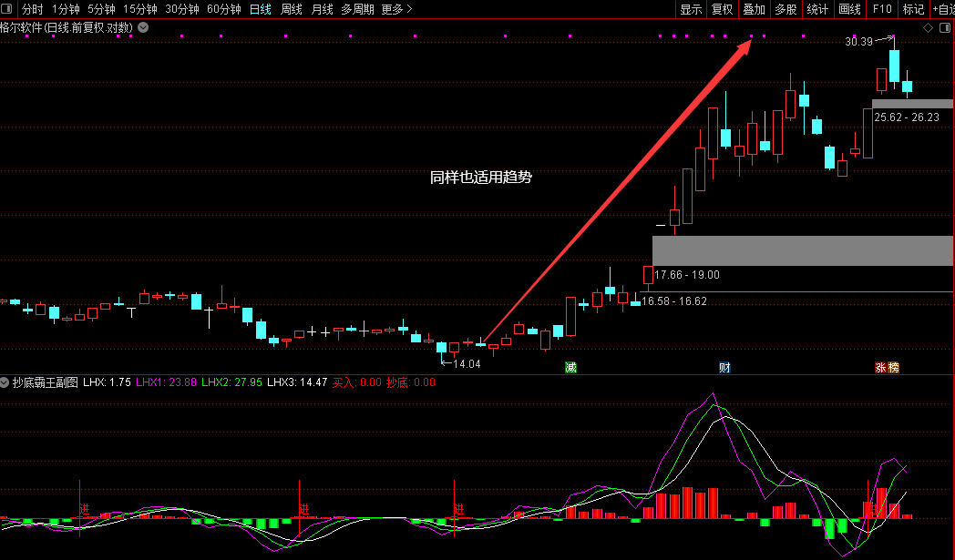Screen dimensions: 955x560
Task: Click the LHX3: 14.47 indicator value
Action: [297, 382]
